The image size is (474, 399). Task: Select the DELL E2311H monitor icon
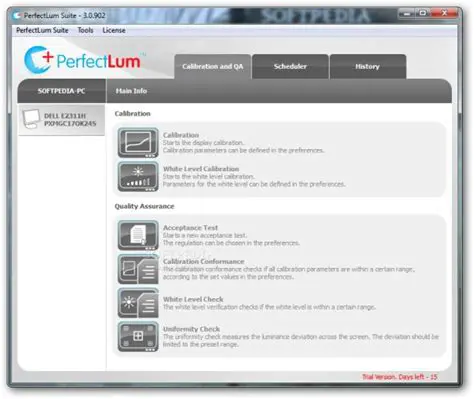coord(31,119)
